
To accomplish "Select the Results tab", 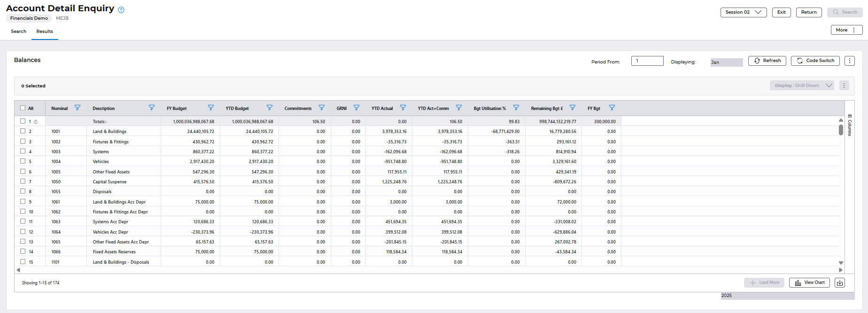I will click(45, 31).
